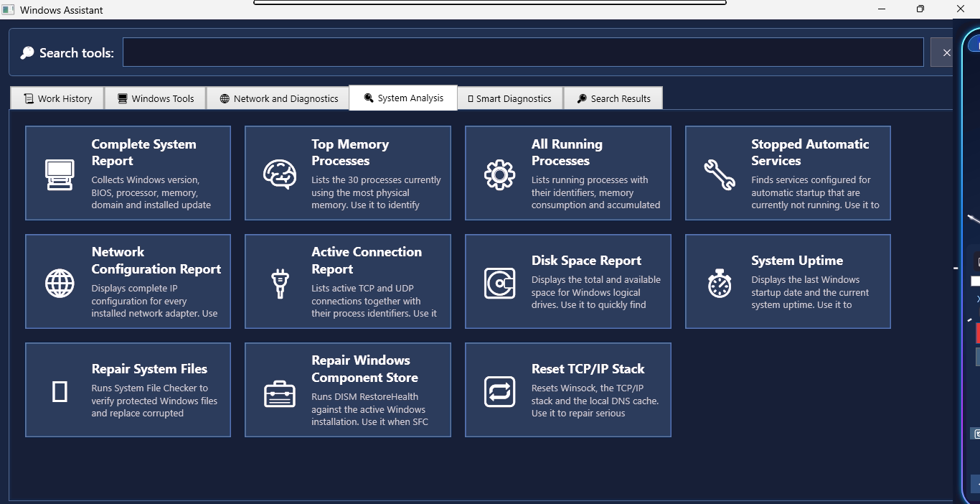The image size is (980, 504).
Task: Click description "Displays the last Windows startup date"
Action: pos(810,292)
